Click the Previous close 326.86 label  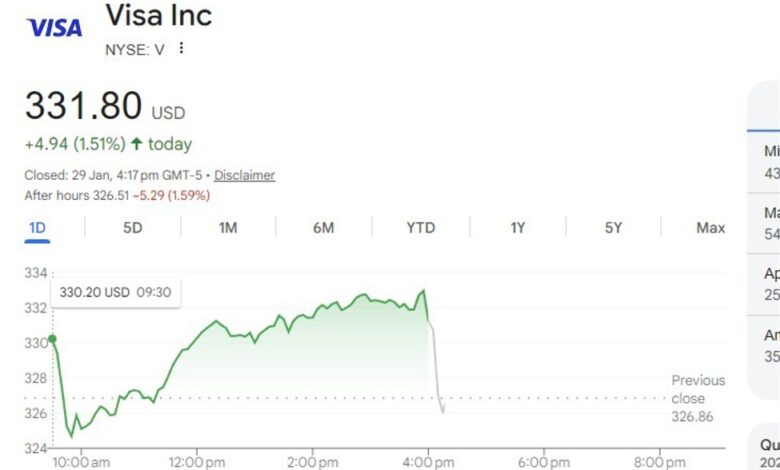point(692,398)
